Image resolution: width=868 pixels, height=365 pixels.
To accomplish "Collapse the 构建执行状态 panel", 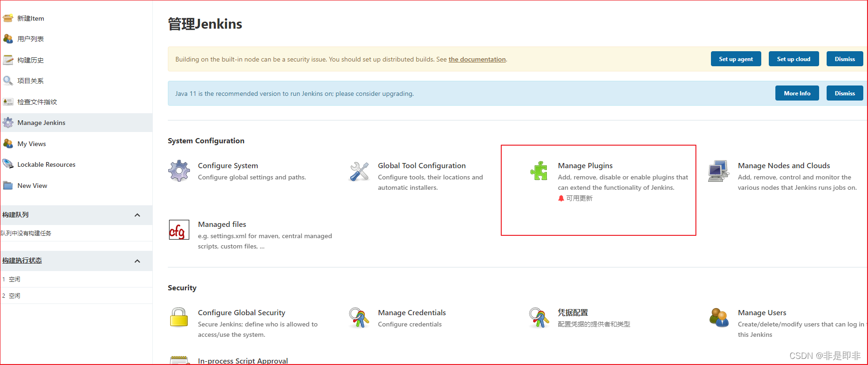I will 137,261.
